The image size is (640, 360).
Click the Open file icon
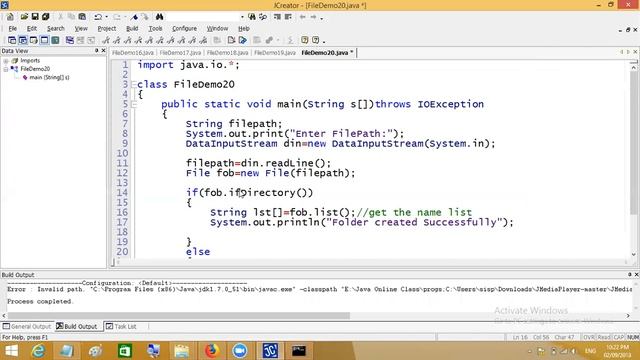(24, 17)
